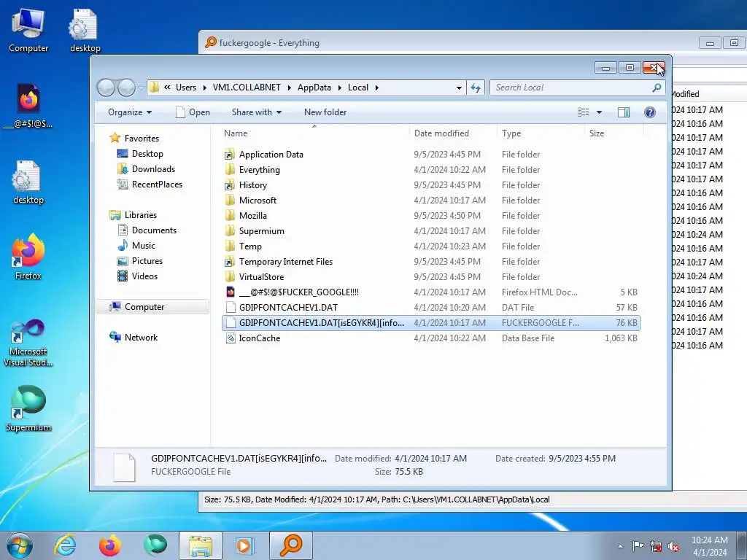The height and width of the screenshot is (560, 747).
Task: Select the Microsoft Visual Studio desktop shortcut
Action: click(28, 343)
